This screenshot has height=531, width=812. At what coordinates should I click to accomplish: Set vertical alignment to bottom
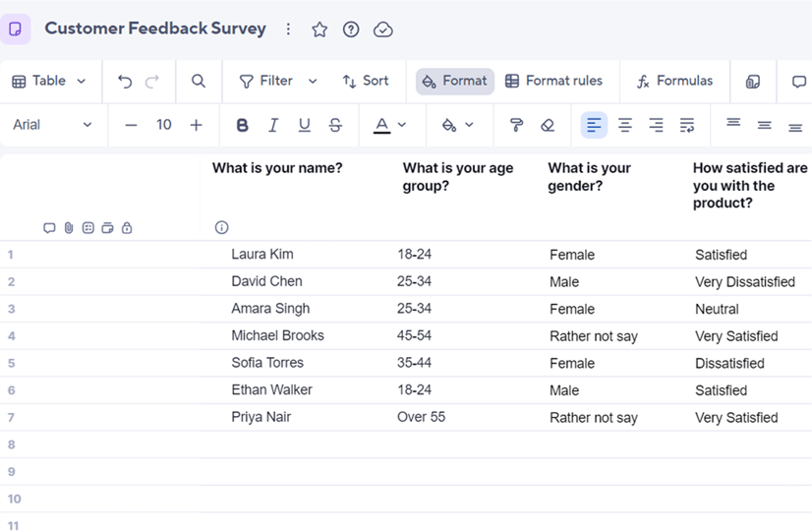795,127
